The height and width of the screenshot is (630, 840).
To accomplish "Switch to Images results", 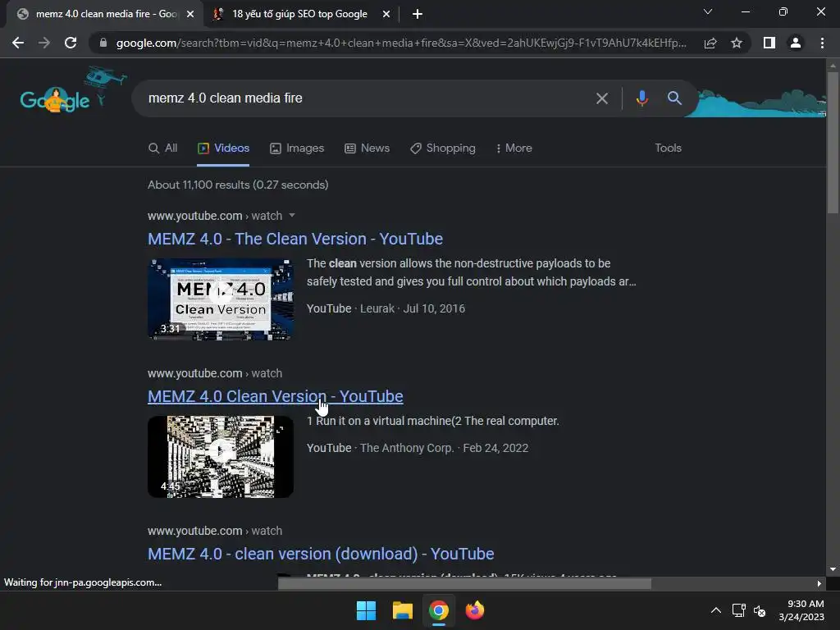I will tap(297, 148).
